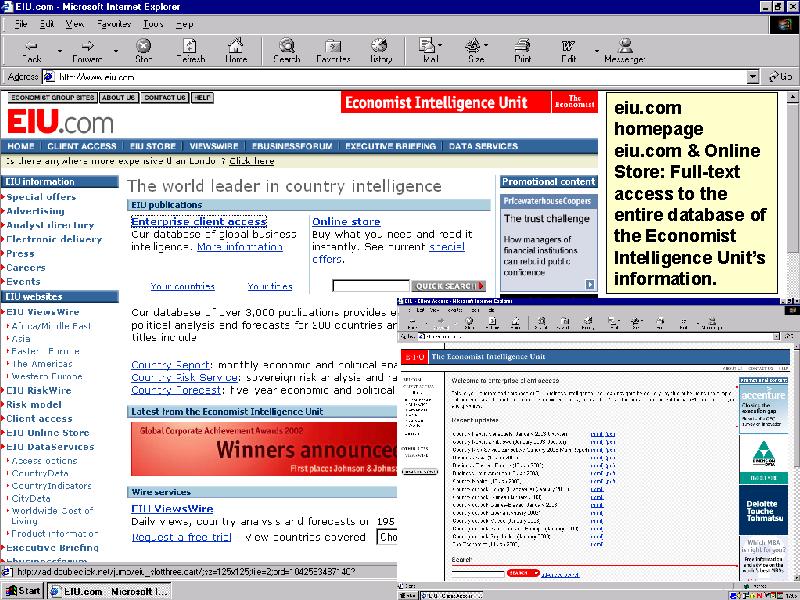
Task: Click the PricewaterhouseCoopers promo arrow button
Action: coord(590,285)
